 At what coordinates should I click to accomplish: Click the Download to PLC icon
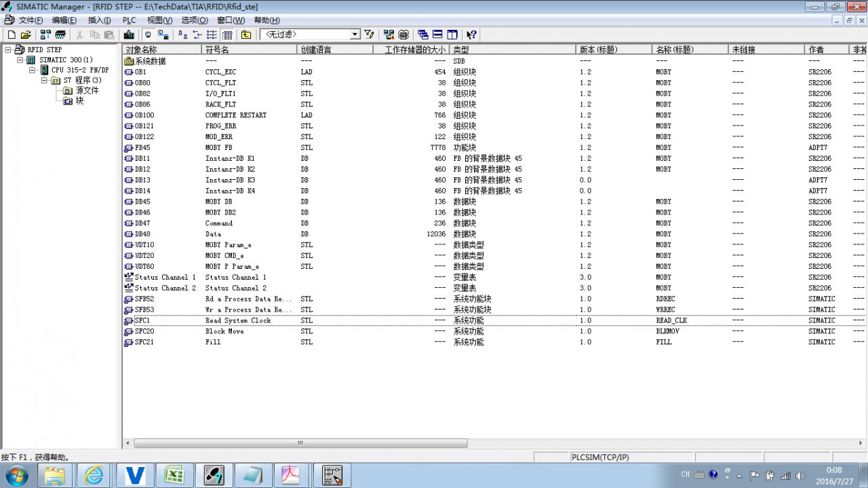click(128, 35)
